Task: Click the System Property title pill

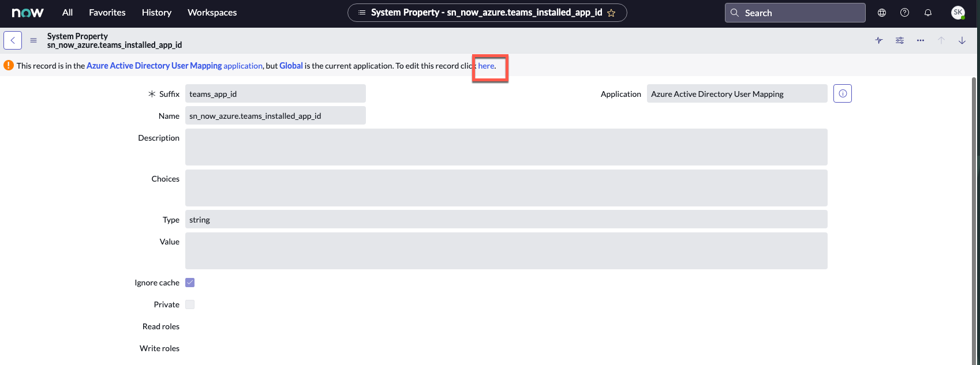Action: 487,13
